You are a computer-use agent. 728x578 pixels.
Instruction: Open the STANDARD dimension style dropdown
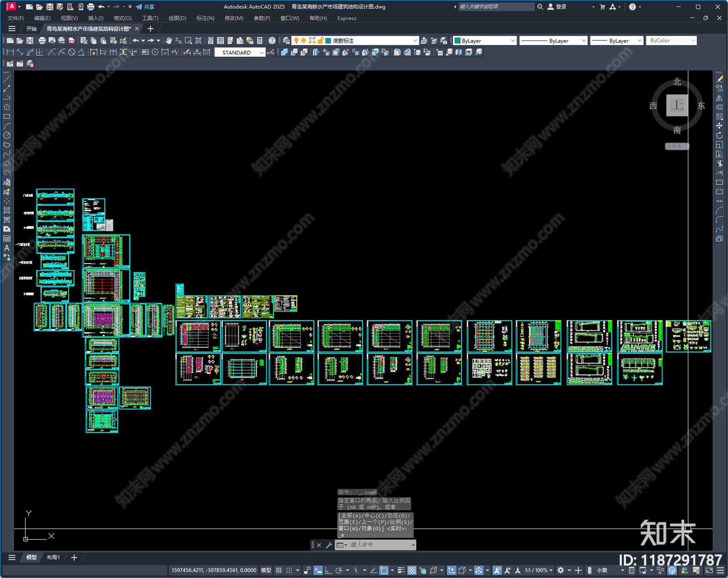coord(240,52)
